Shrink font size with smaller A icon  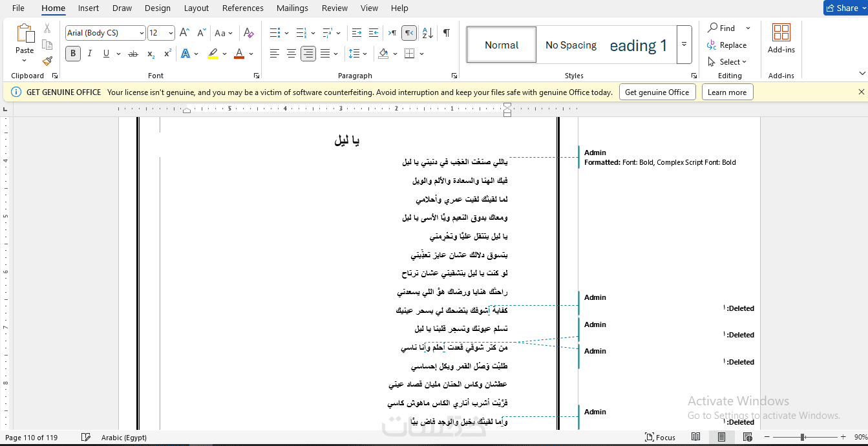[x=201, y=33]
